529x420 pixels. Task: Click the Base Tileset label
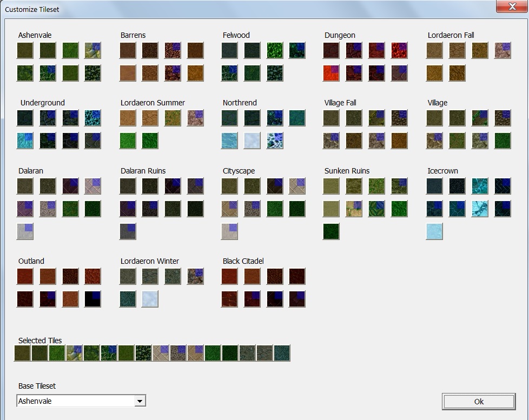[37, 386]
